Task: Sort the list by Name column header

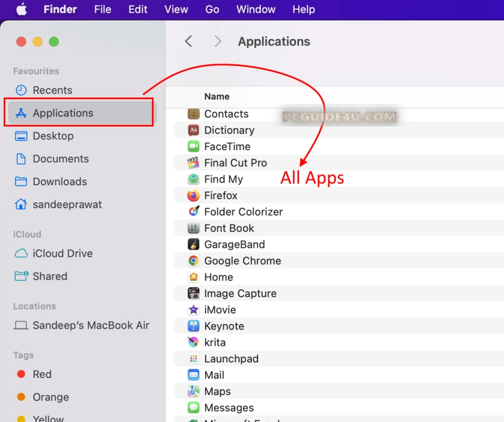Action: click(217, 96)
